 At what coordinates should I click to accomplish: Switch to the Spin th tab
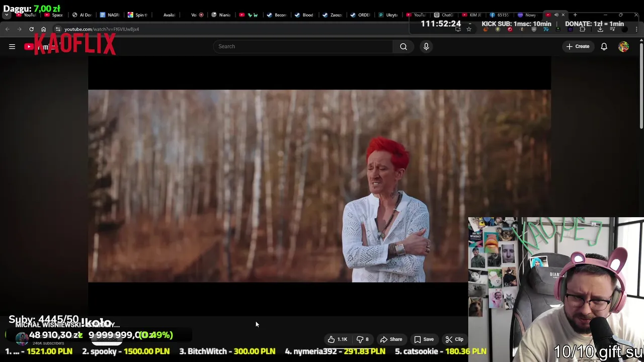137,15
